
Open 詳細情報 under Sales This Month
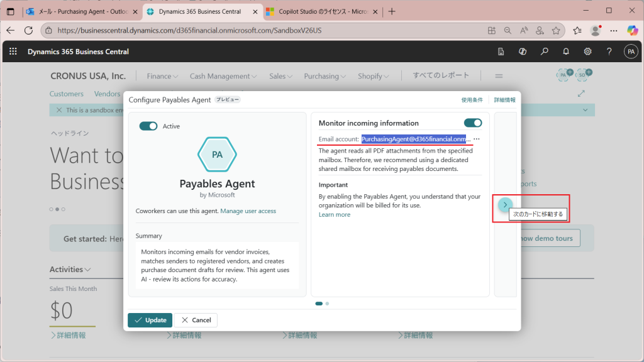click(x=68, y=336)
